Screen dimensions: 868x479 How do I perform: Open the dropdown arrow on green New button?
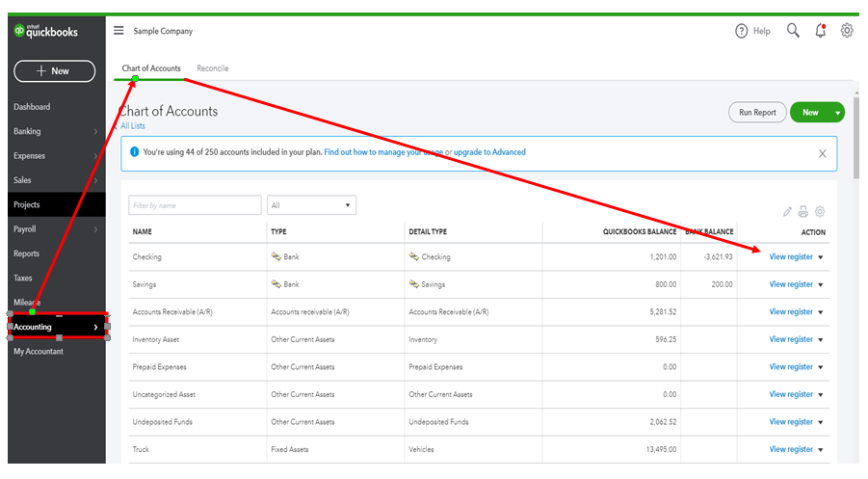coord(837,113)
